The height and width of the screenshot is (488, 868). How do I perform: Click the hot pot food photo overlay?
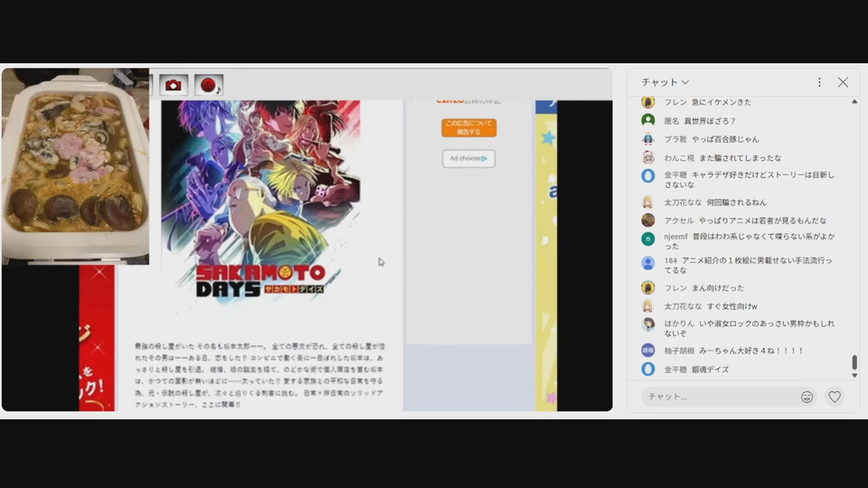(75, 166)
